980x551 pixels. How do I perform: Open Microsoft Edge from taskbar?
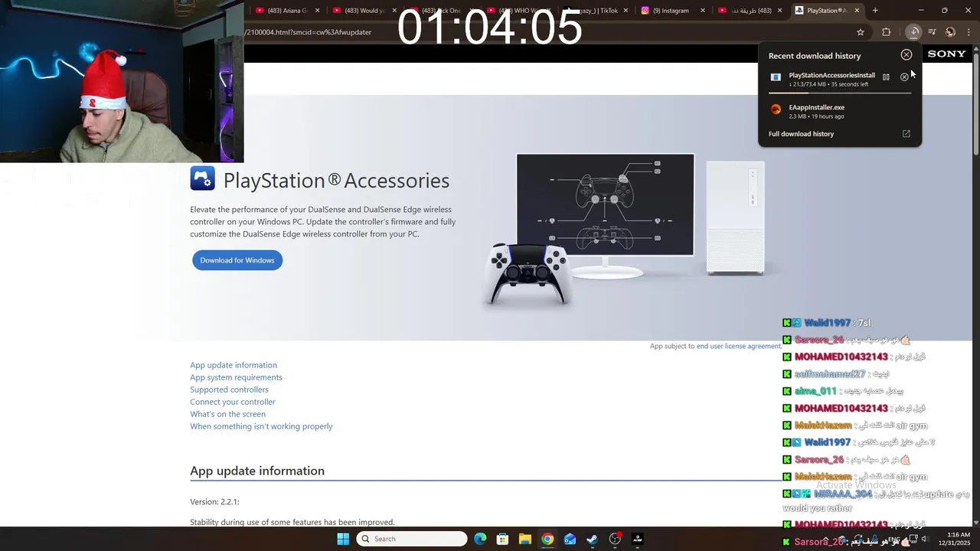[480, 539]
